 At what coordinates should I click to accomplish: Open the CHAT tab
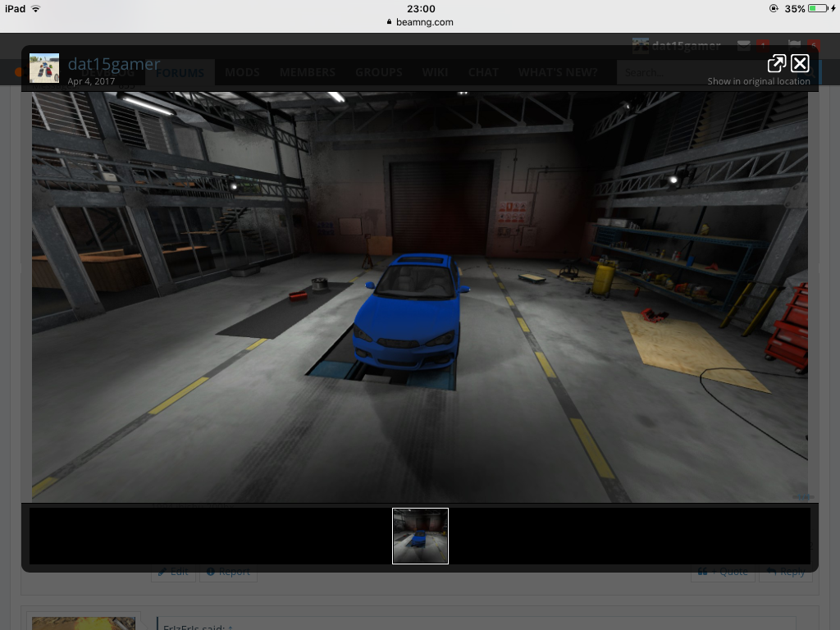483,72
